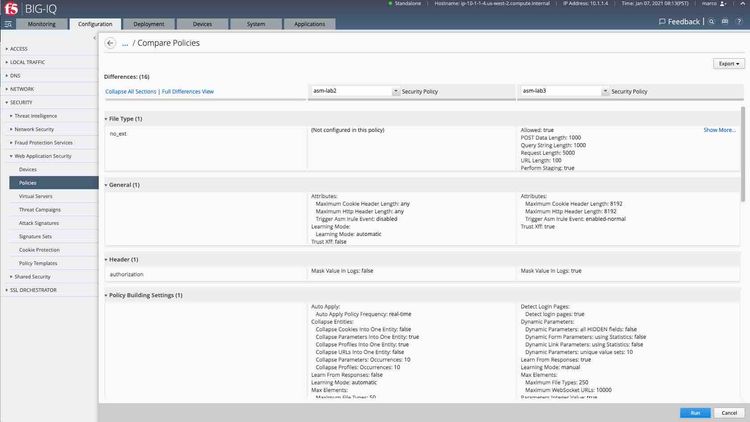Switch to the System tab
This screenshot has width=750, height=422.
coord(256,24)
